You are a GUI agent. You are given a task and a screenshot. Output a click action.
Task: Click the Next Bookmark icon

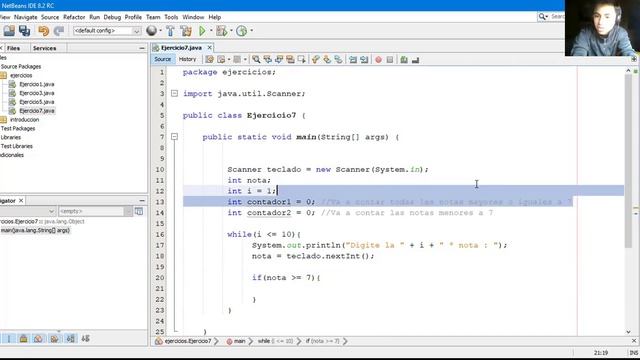tap(327, 60)
